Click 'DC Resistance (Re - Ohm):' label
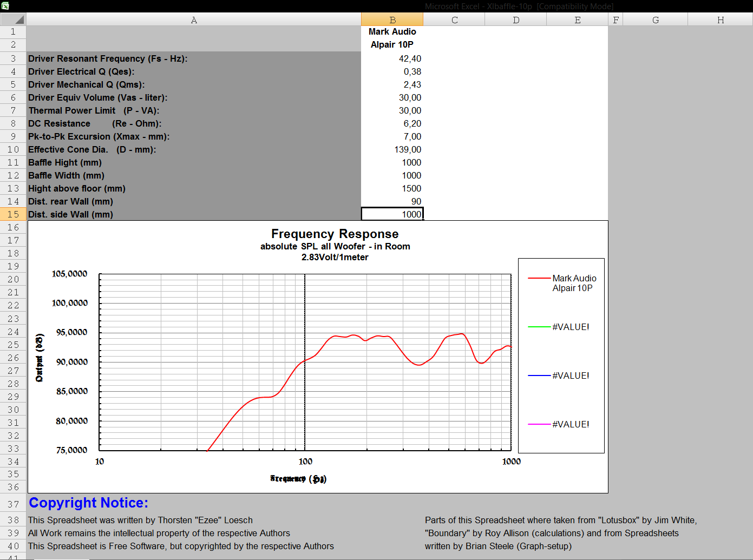This screenshot has height=560, width=753. point(95,123)
